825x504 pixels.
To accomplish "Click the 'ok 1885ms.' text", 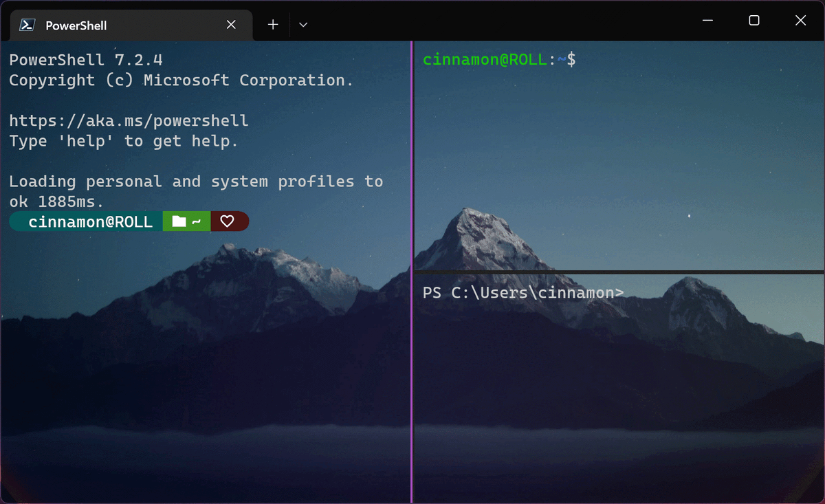I will click(x=56, y=201).
